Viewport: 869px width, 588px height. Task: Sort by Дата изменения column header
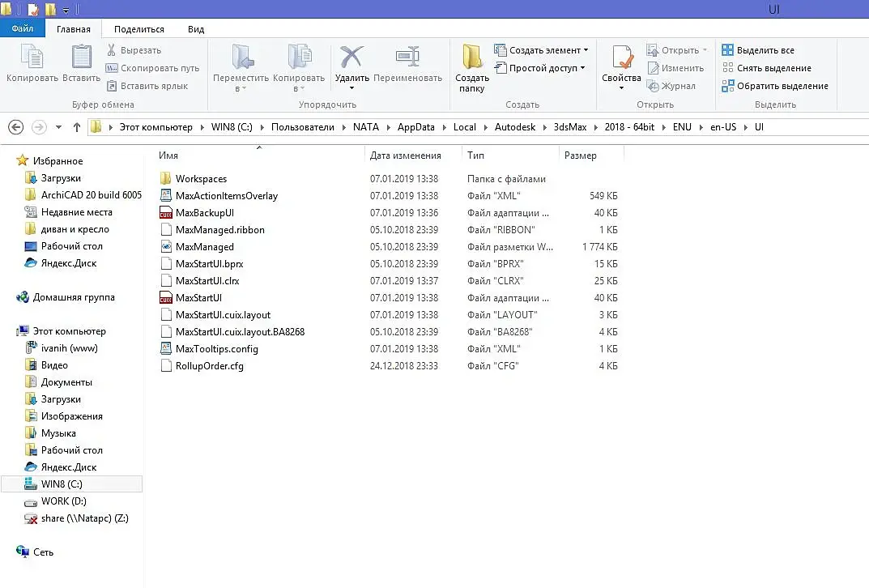[x=405, y=156]
